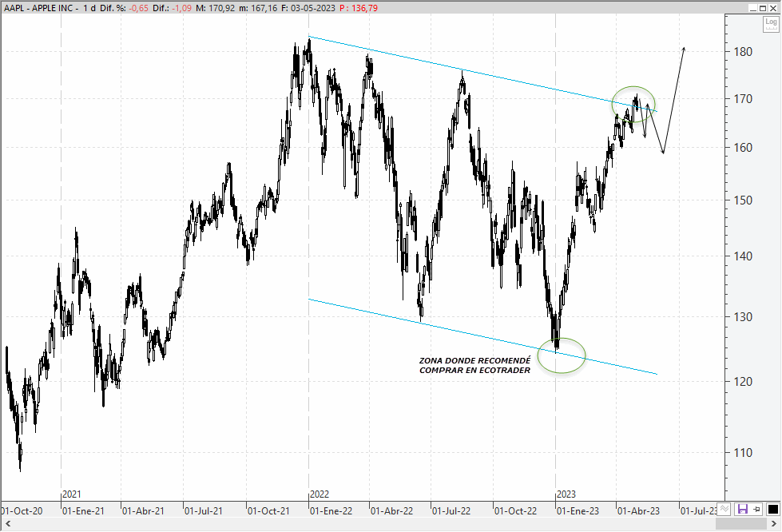This screenshot has width=782, height=532.
Task: Click the horizontal scrollbar left arrow
Action: 8,523
